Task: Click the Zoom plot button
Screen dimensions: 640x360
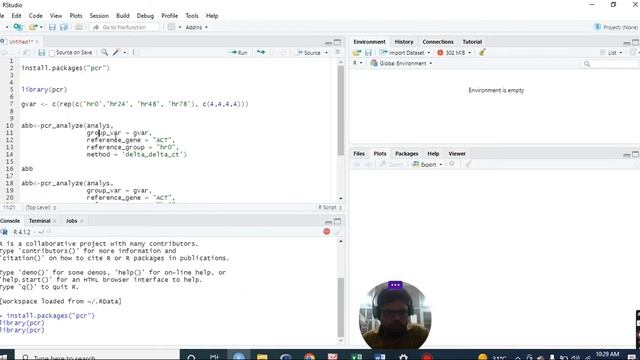Action: tap(391, 164)
